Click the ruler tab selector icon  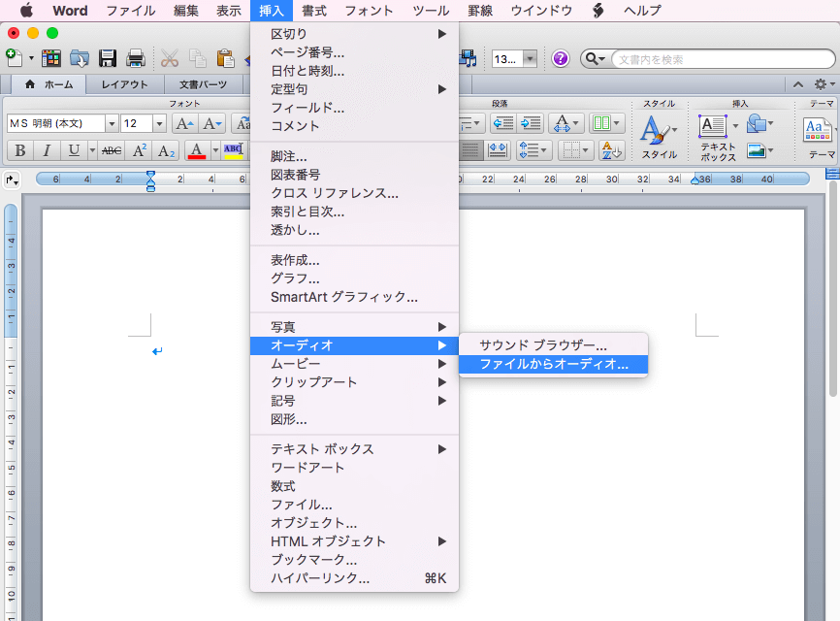point(12,180)
